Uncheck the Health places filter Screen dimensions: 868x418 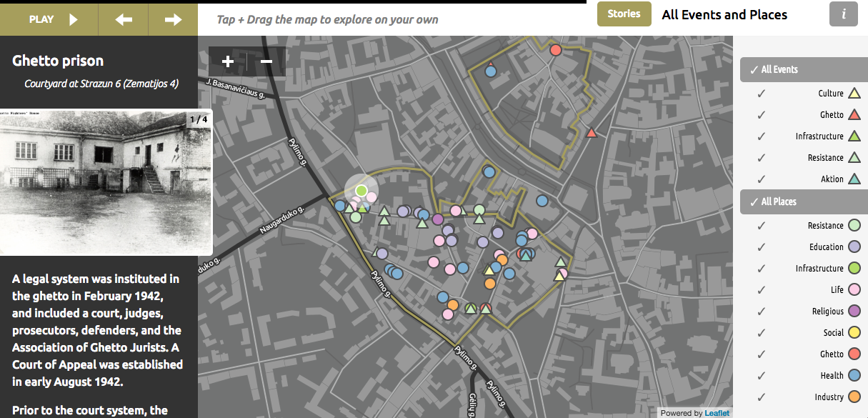762,376
